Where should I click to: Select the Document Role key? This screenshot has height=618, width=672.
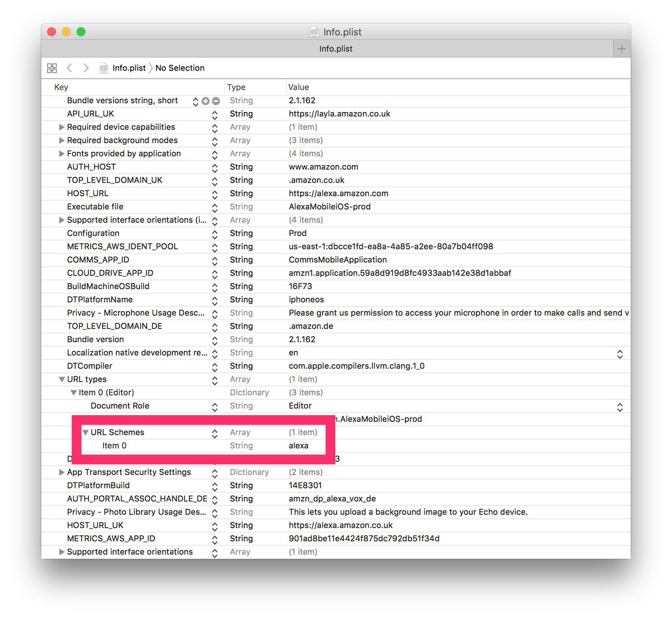(120, 406)
